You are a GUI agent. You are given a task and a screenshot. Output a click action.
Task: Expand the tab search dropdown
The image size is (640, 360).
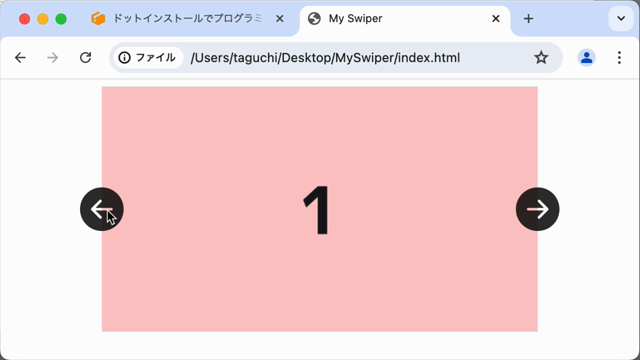pos(621,18)
